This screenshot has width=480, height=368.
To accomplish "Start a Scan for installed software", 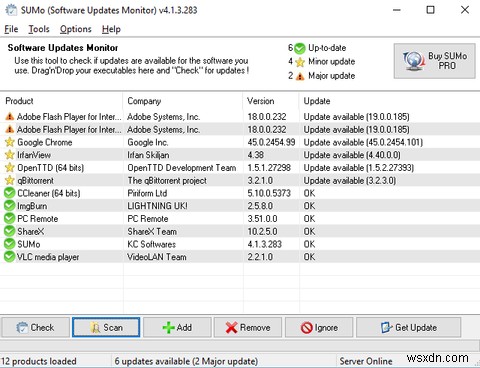I will point(106,327).
